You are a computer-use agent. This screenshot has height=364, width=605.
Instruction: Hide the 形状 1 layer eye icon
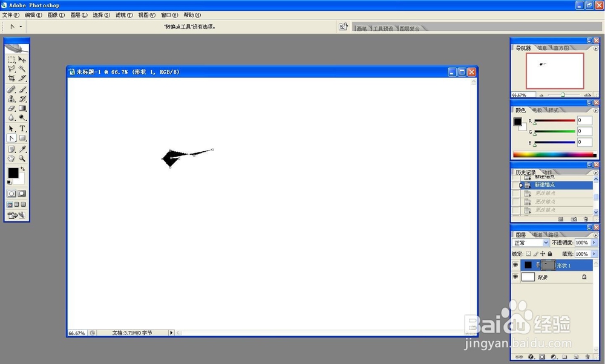[x=515, y=265]
